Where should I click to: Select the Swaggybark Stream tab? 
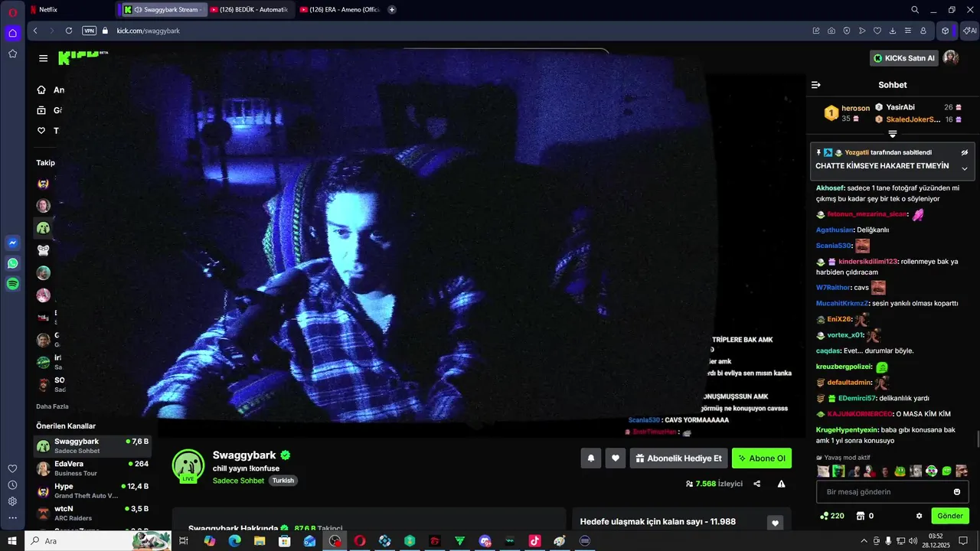coord(163,10)
